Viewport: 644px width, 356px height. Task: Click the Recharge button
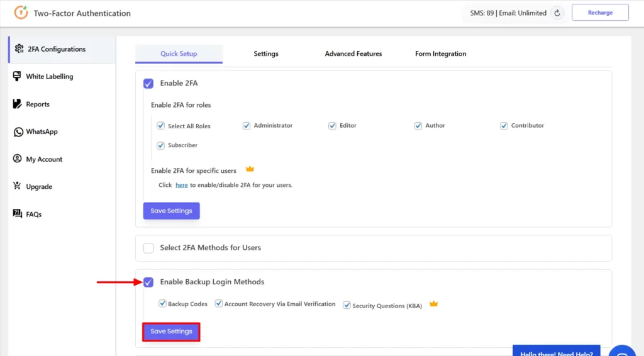point(600,13)
